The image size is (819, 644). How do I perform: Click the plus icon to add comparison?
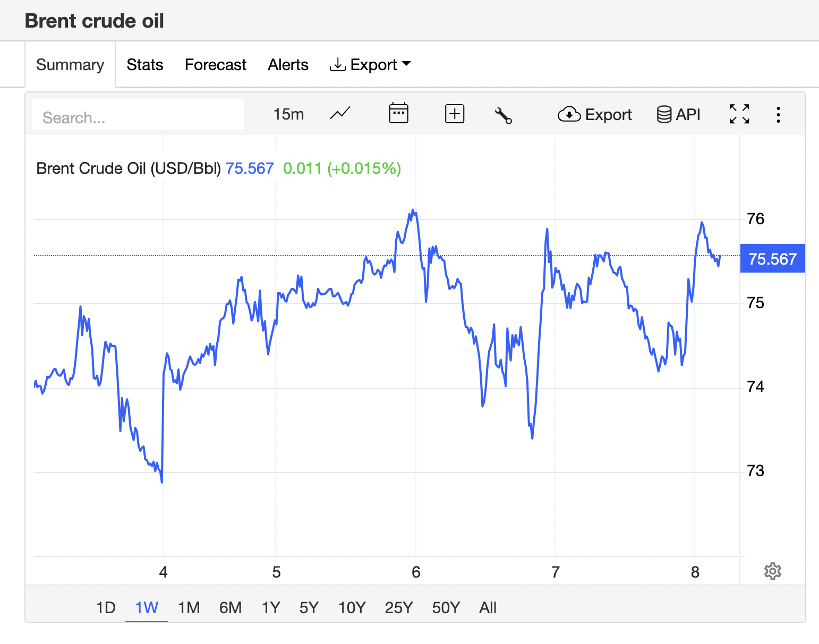tap(455, 114)
